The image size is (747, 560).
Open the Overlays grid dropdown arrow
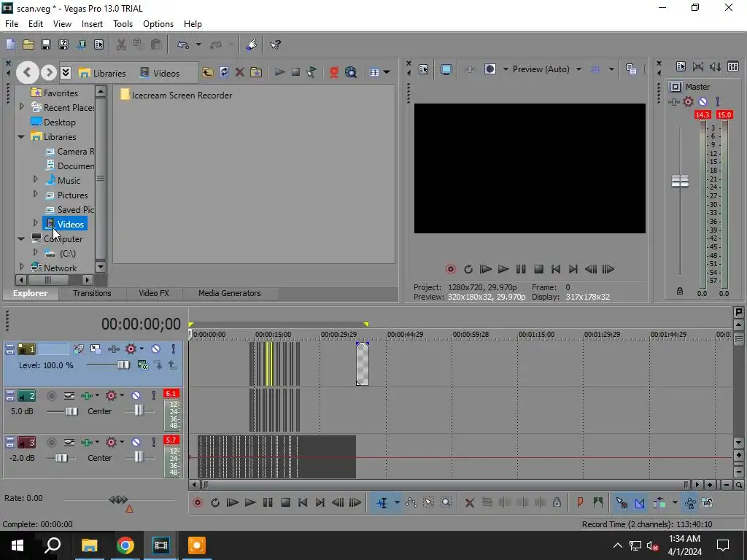click(x=611, y=69)
